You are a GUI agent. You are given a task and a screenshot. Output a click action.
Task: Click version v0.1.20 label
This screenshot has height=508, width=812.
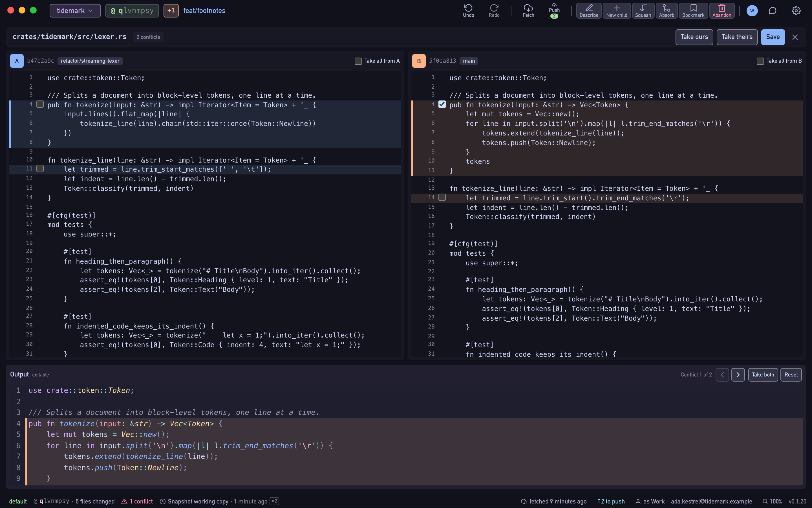point(797,501)
